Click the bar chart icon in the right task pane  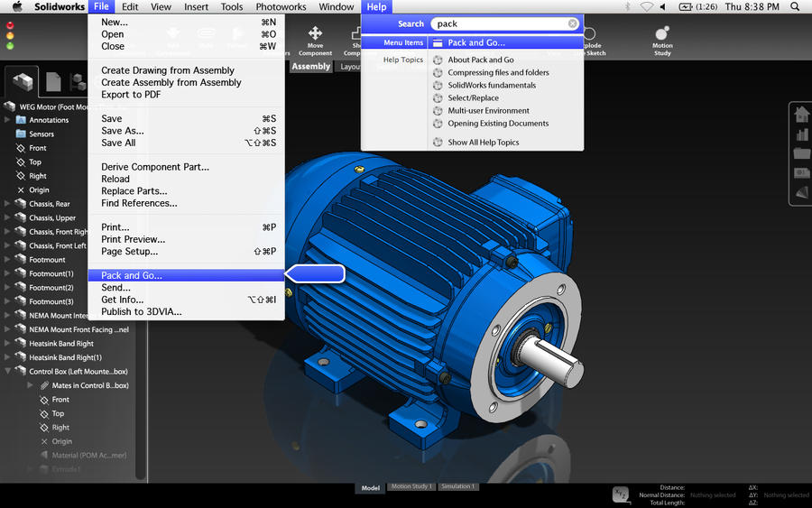(x=801, y=134)
